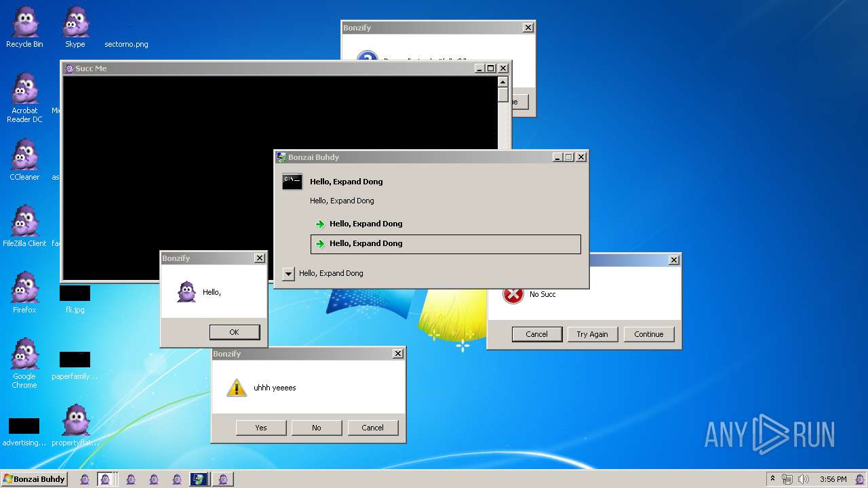
Task: Click the red error icon beside No Succ
Action: [x=513, y=293]
